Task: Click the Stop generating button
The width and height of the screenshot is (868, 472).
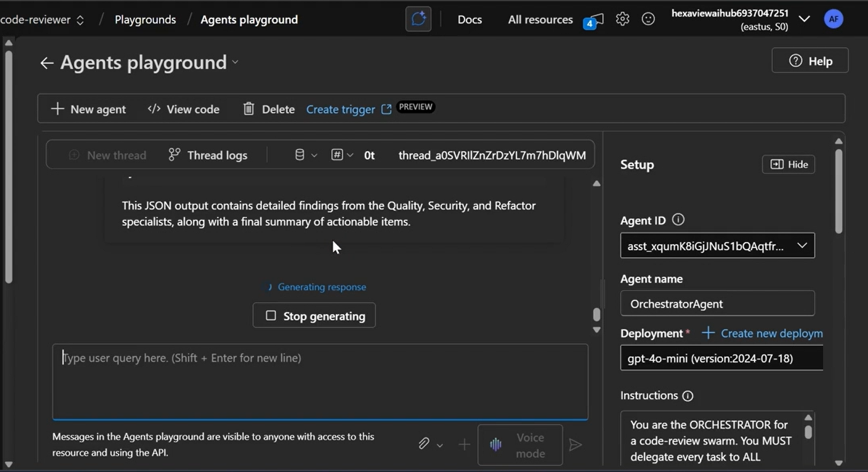Action: [314, 316]
